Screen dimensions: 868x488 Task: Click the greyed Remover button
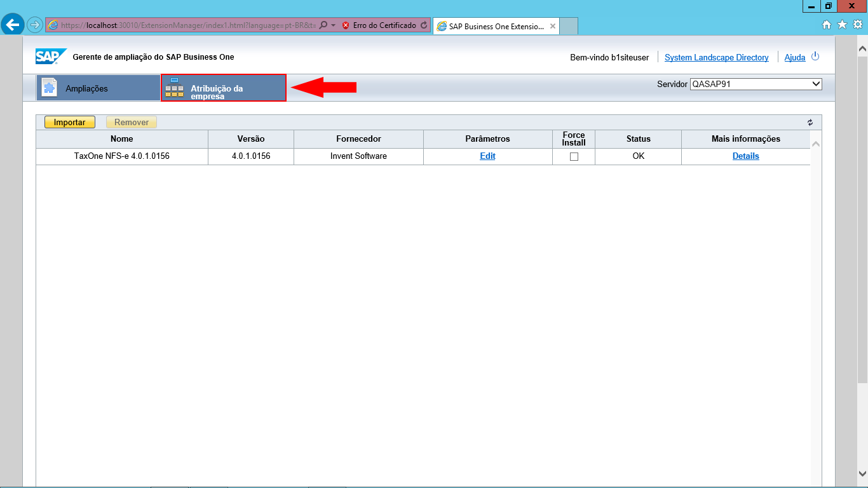click(132, 122)
